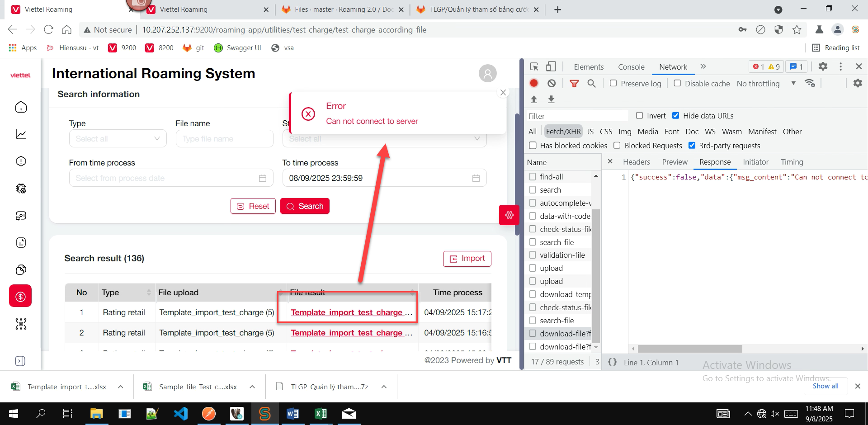Click the red settings gear floating button

509,215
